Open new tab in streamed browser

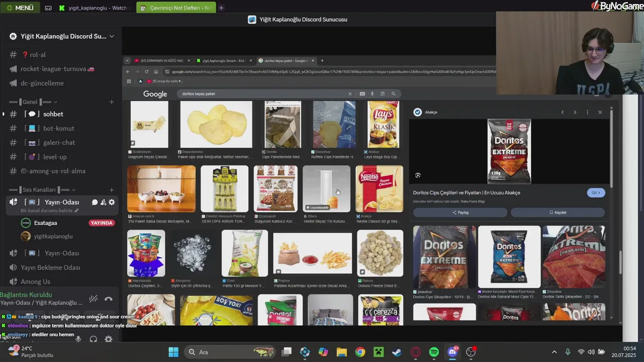[x=322, y=61]
